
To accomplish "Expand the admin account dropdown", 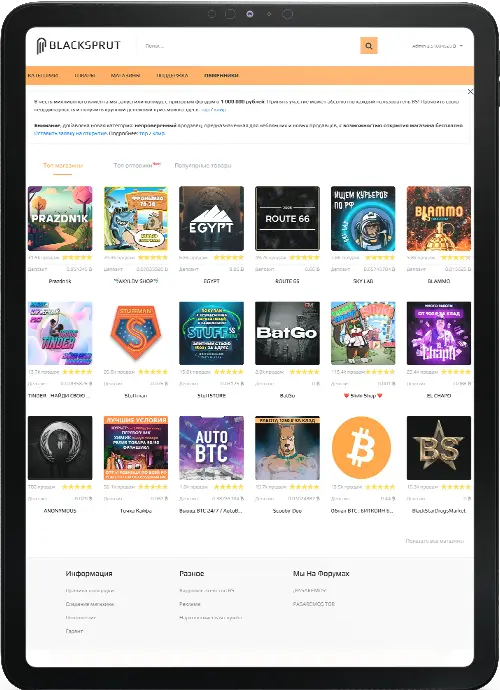I will click(x=437, y=46).
